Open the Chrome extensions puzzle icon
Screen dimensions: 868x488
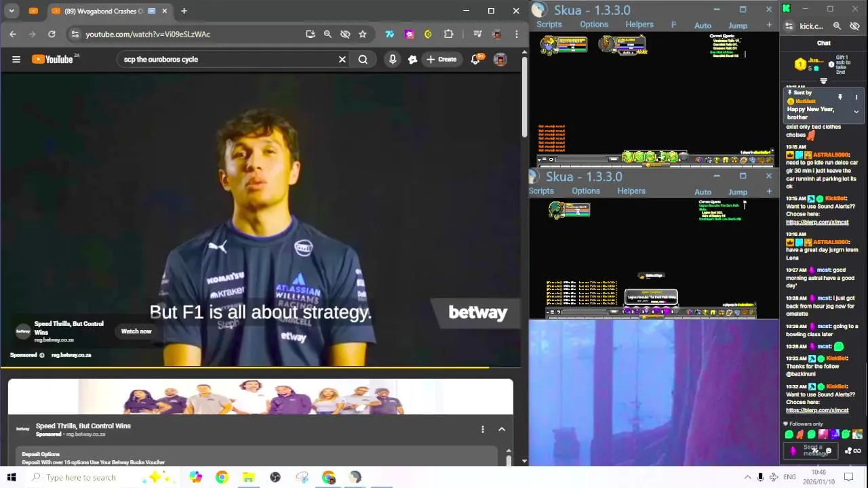pos(448,34)
